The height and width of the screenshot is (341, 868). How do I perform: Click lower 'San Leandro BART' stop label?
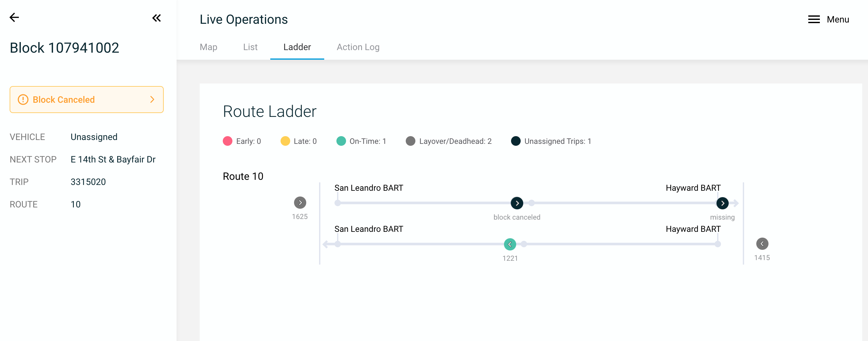point(369,229)
